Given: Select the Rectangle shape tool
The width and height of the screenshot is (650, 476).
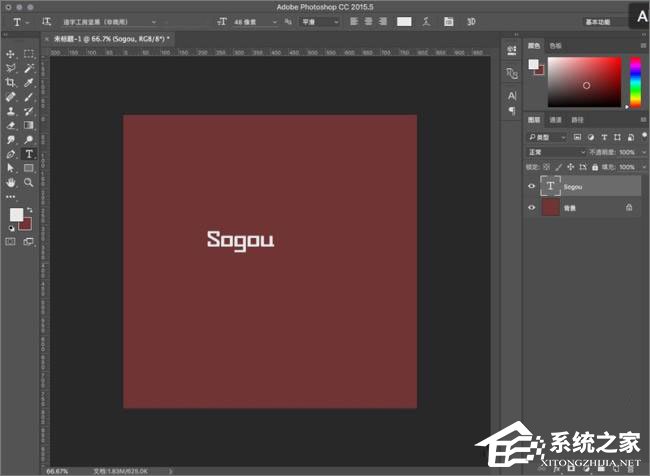Looking at the screenshot, I should [x=29, y=168].
